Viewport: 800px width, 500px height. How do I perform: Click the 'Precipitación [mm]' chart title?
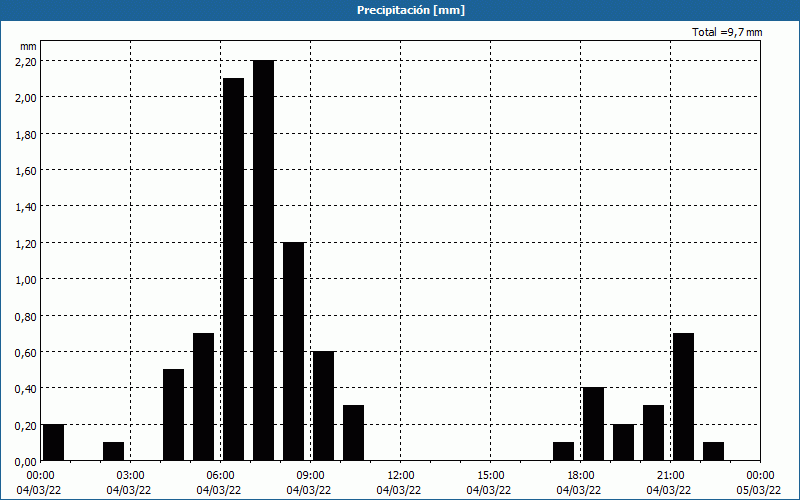[x=411, y=10]
